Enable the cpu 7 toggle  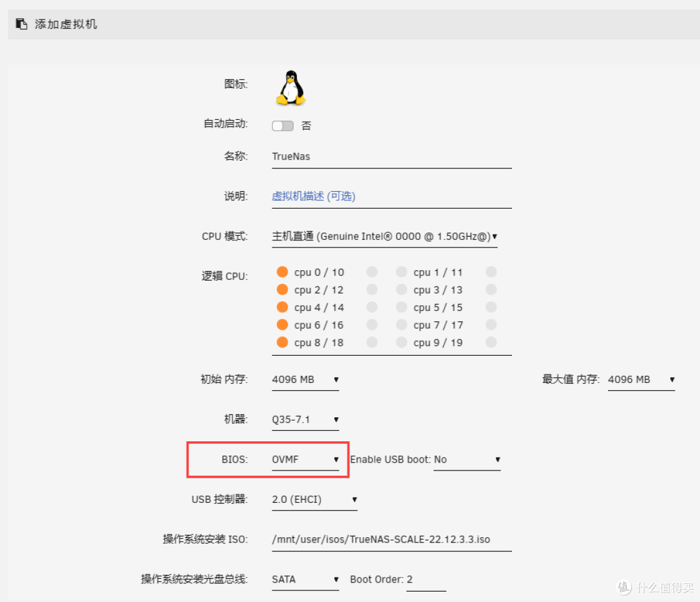pyautogui.click(x=401, y=325)
